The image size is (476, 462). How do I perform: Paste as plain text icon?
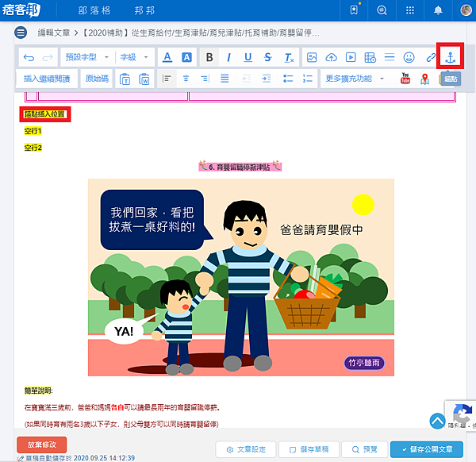point(125,79)
